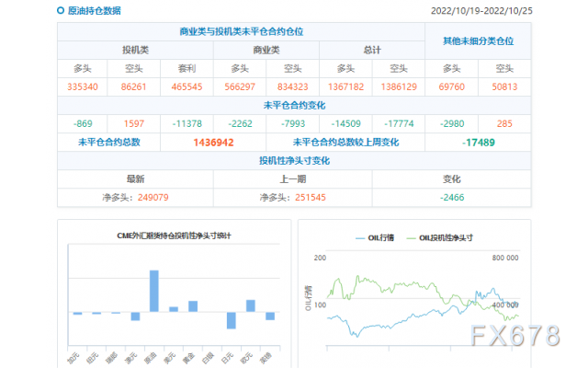Click the 商业类与投机类未平仓合约仓位 header

241,31
